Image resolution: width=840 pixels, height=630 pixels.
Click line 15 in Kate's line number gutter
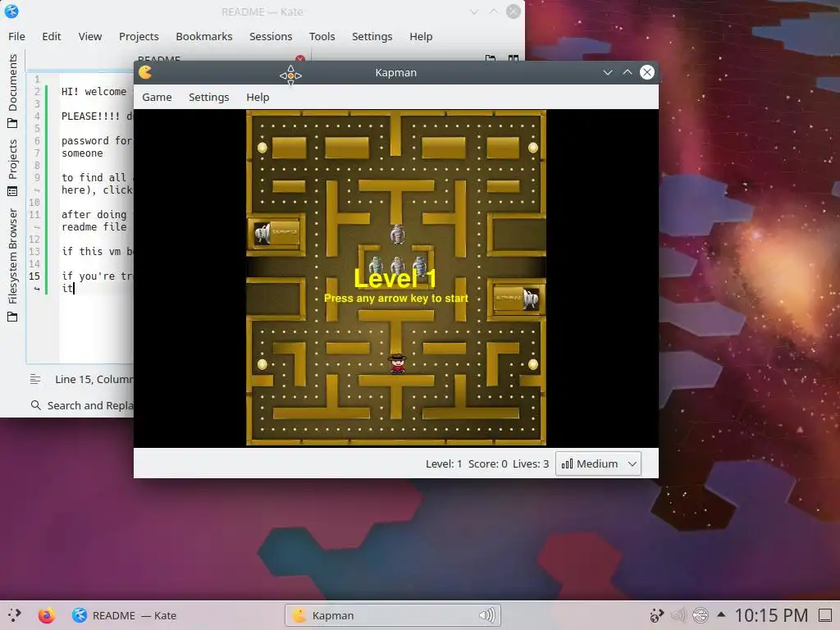tap(34, 276)
